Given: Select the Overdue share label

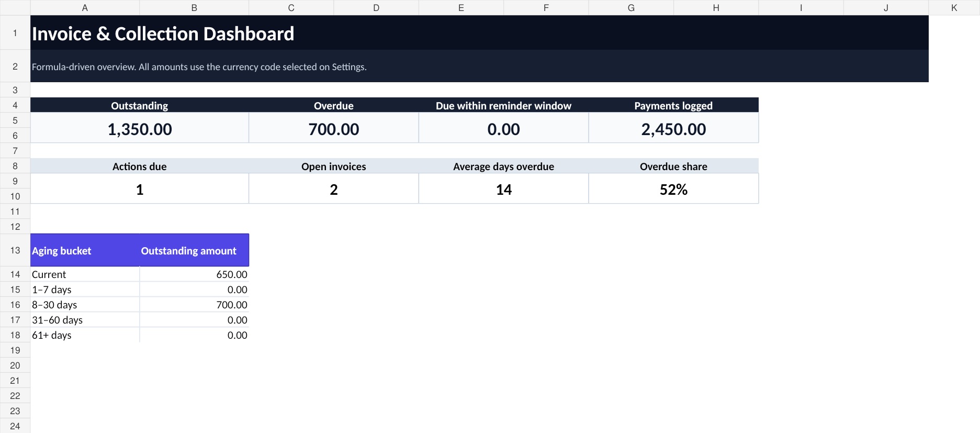Looking at the screenshot, I should [673, 166].
